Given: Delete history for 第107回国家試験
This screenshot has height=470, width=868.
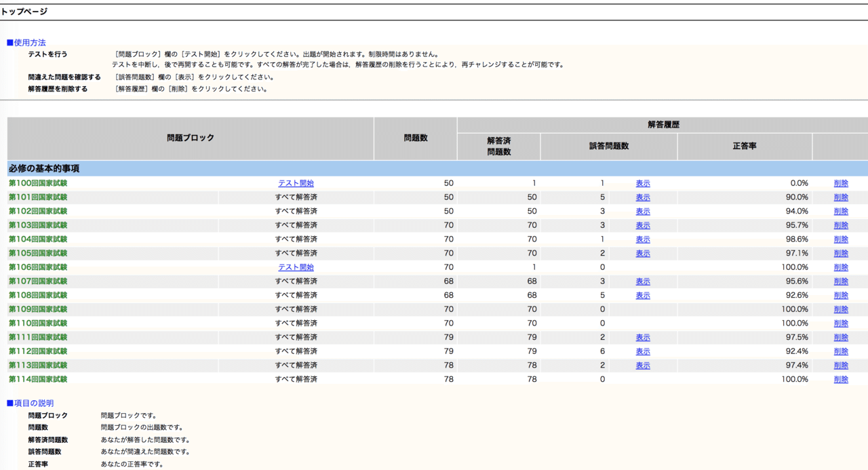Looking at the screenshot, I should [841, 281].
